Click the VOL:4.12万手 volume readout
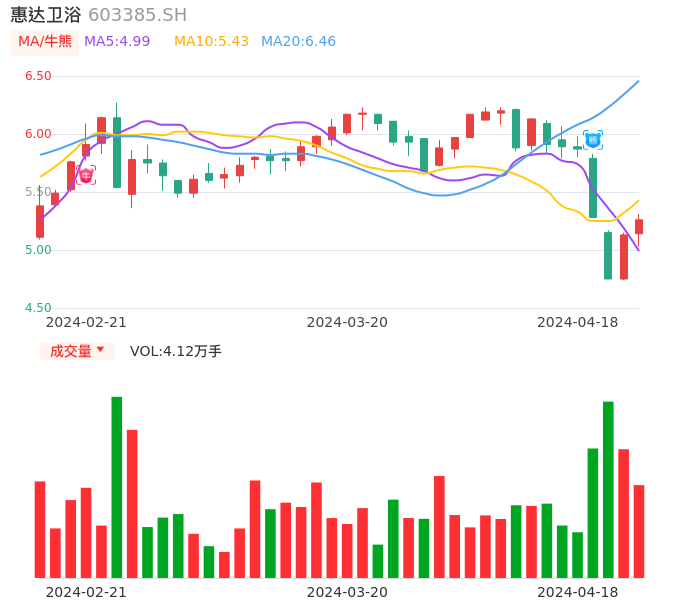Image resolution: width=686 pixels, height=606 pixels. click(176, 351)
